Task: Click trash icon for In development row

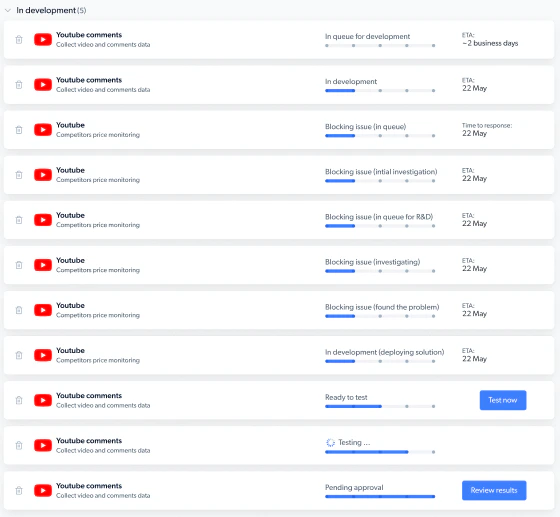Action: pyautogui.click(x=19, y=85)
